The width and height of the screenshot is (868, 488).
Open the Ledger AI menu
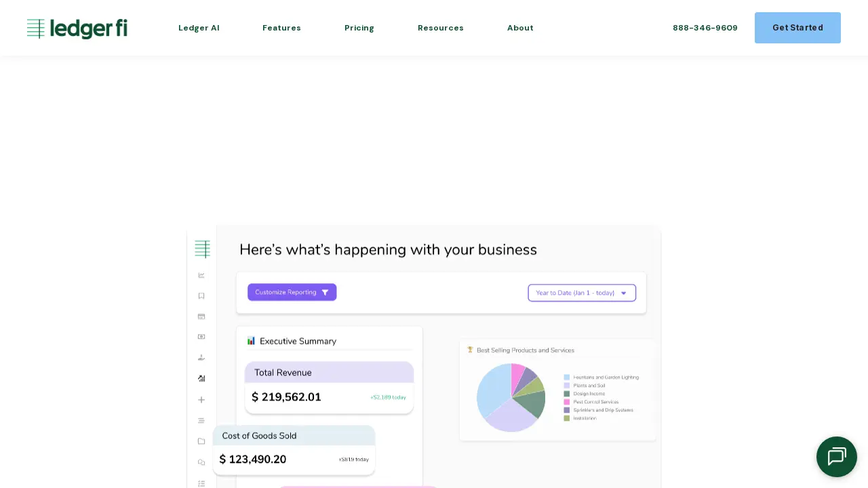(199, 28)
